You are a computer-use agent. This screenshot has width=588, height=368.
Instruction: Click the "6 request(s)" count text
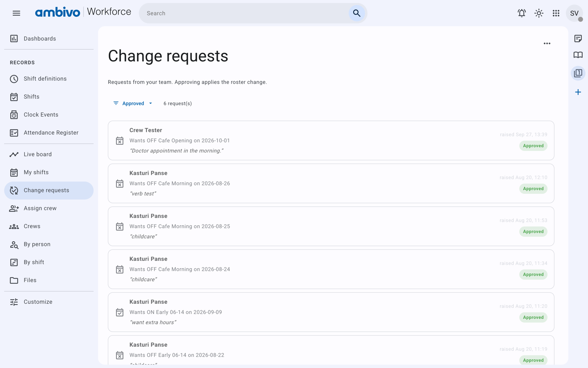point(178,103)
